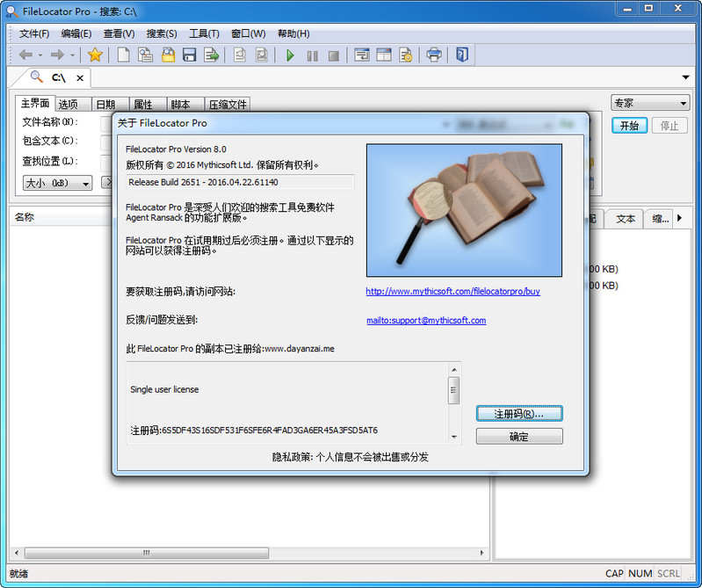Click the license box scrollbar thumb
Image resolution: width=702 pixels, height=588 pixels.
coord(454,390)
